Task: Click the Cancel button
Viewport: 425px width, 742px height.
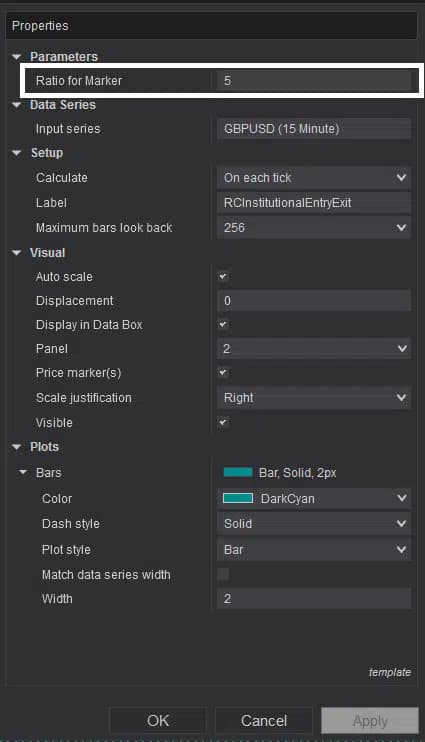Action: tap(264, 721)
